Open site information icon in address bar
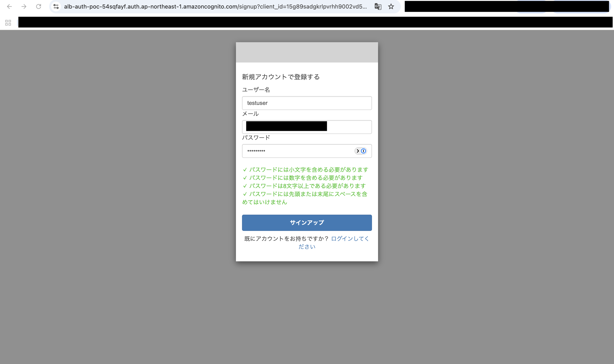This screenshot has width=614, height=364. coord(56,7)
